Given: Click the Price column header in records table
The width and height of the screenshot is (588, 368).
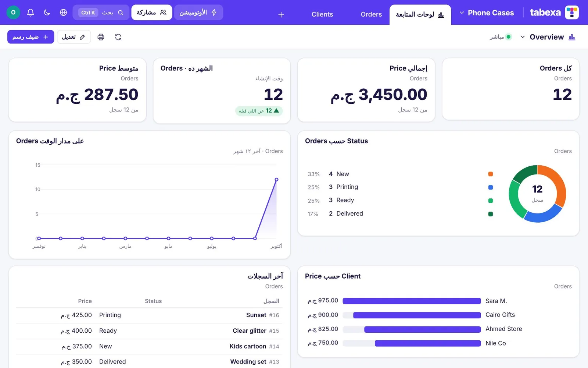Looking at the screenshot, I should [85, 301].
